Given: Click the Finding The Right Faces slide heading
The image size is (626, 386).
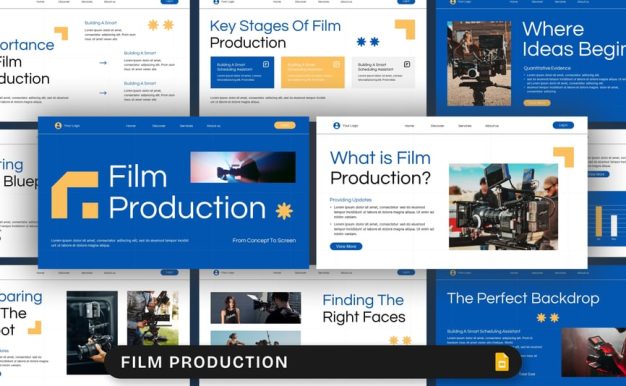Looking at the screenshot, I should [364, 309].
